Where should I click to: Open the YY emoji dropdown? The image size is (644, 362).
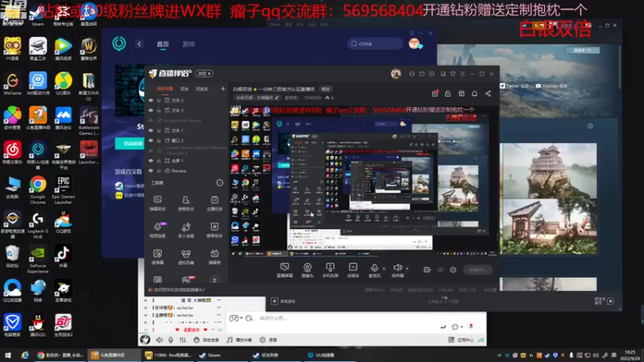(457, 327)
